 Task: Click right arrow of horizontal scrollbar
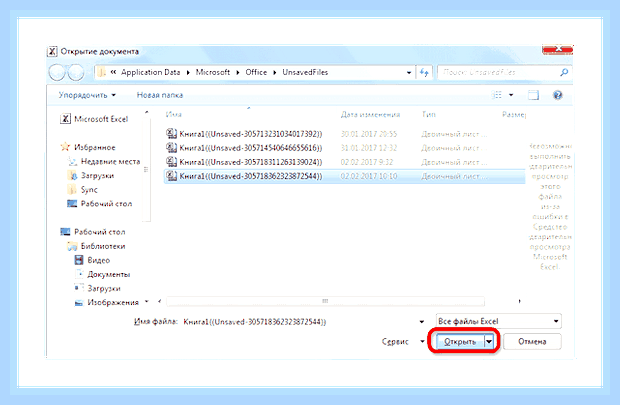click(x=519, y=301)
